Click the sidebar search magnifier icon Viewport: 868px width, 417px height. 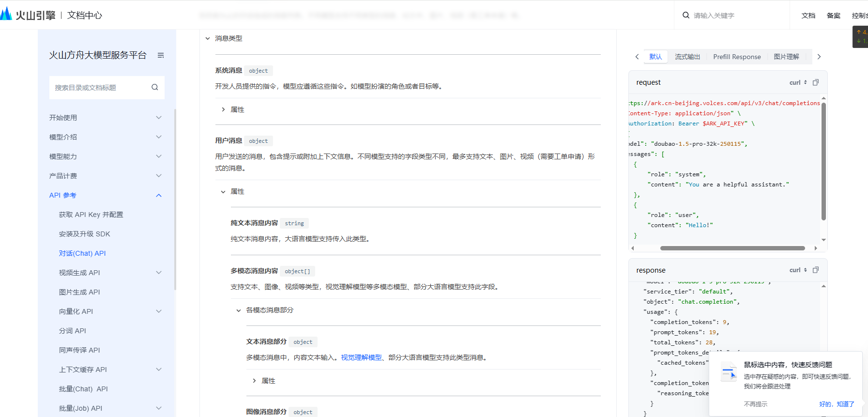pos(155,87)
